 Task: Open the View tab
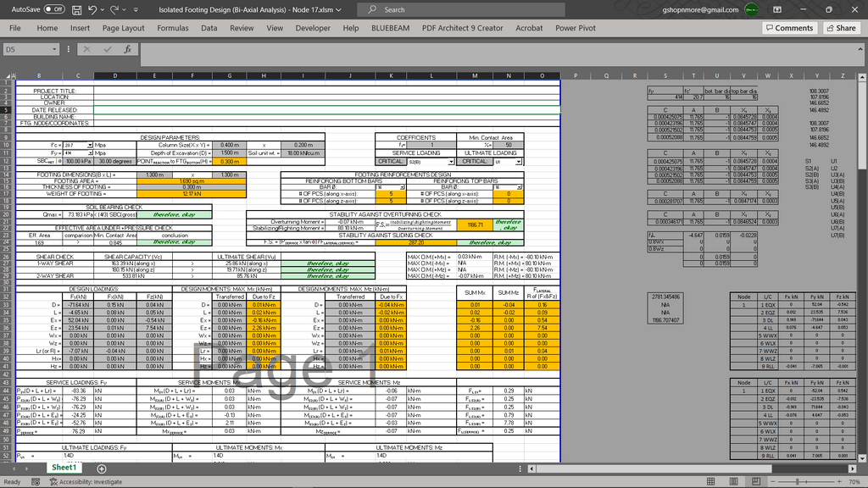tap(275, 28)
